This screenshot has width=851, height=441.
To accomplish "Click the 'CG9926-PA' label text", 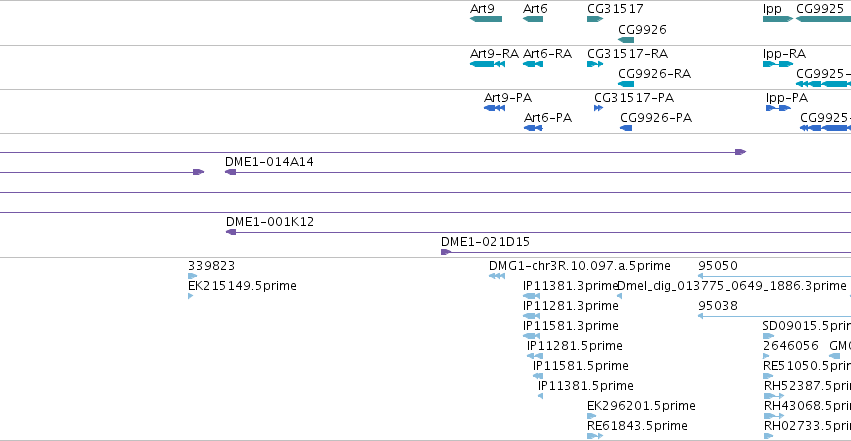I will tap(656, 118).
